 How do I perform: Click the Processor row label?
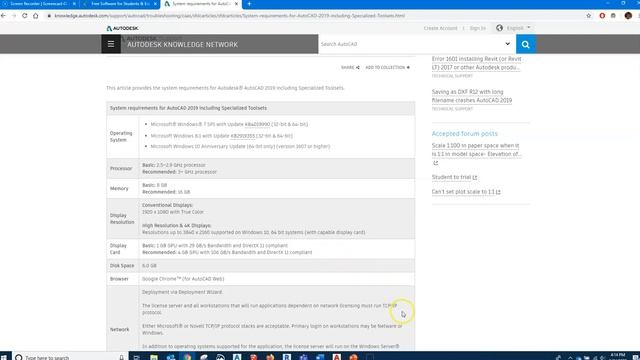coord(121,168)
